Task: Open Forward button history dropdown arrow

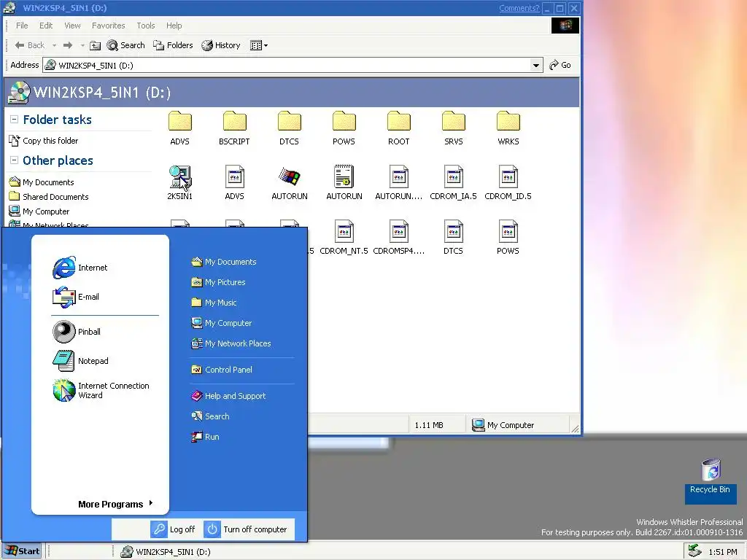Action: tap(82, 45)
